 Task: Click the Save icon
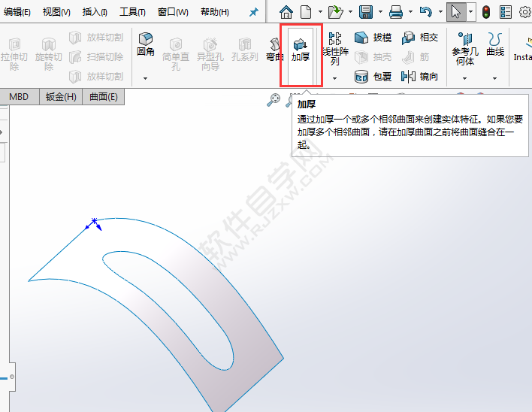(x=366, y=12)
